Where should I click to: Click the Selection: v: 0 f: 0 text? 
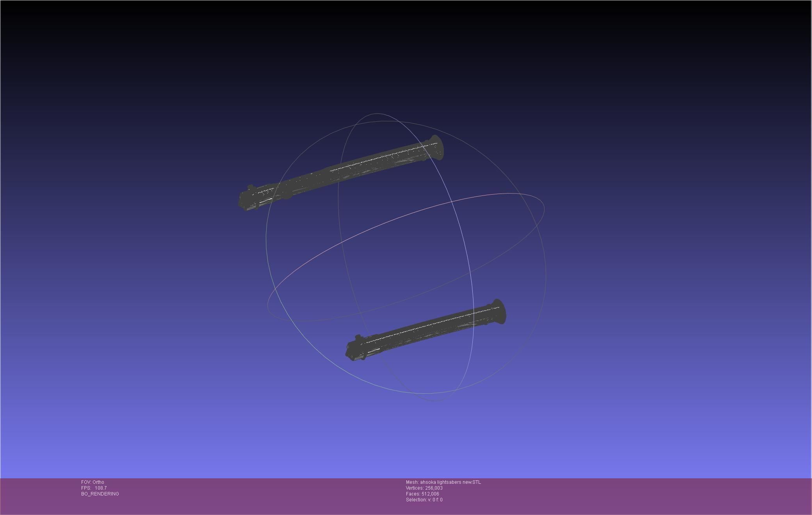tap(424, 500)
